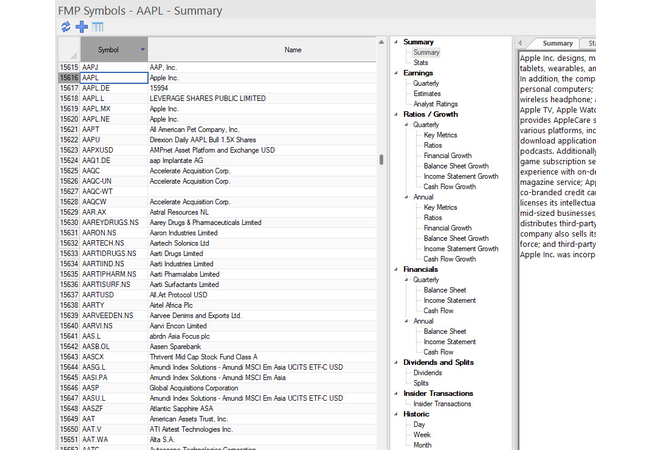Select the AASB.OL symbol cell
Viewport: 650px width, 450px height.
click(x=114, y=347)
